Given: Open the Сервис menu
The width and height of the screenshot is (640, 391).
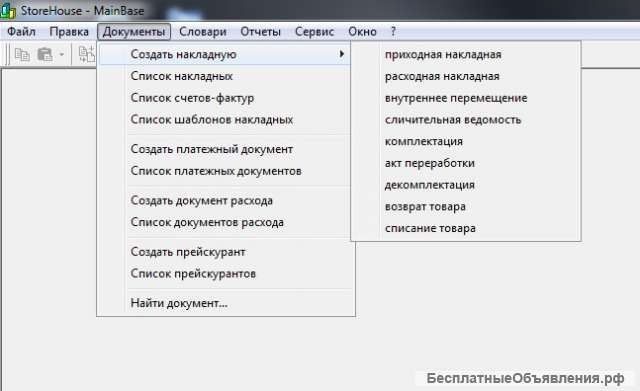Looking at the screenshot, I should [x=314, y=31].
